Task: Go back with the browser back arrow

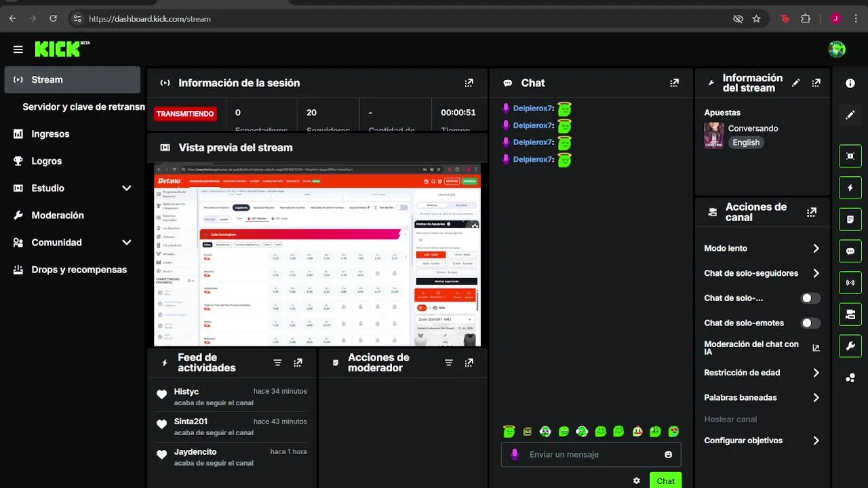Action: (12, 19)
